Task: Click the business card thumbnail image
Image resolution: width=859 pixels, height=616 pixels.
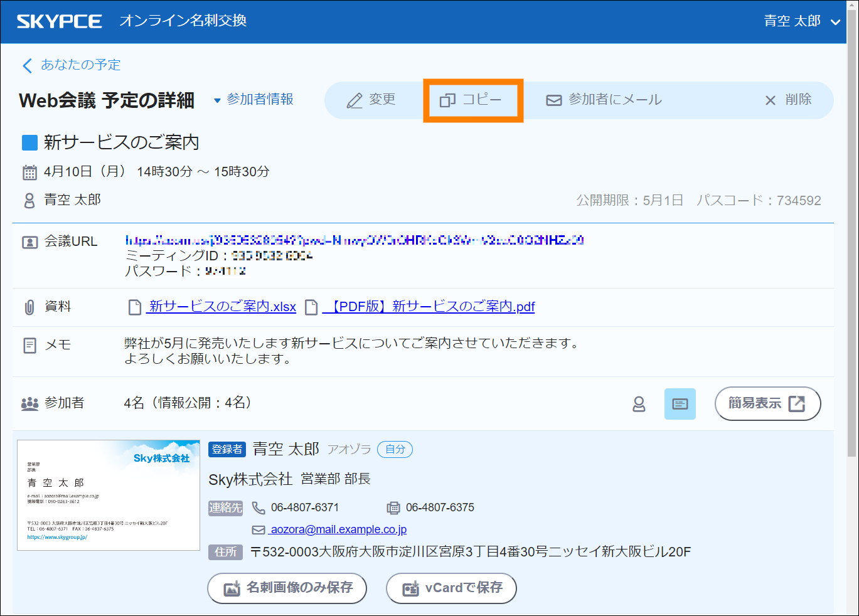Action: [x=109, y=495]
